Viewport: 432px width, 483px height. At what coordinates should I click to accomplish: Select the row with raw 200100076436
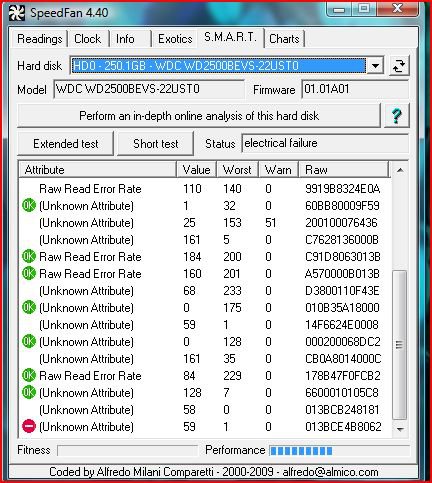(x=205, y=223)
